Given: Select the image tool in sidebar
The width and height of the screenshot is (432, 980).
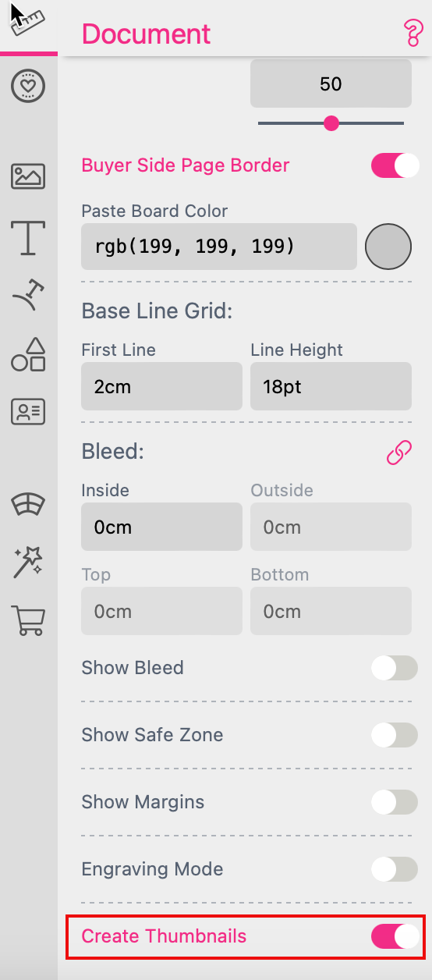Looking at the screenshot, I should (x=28, y=176).
